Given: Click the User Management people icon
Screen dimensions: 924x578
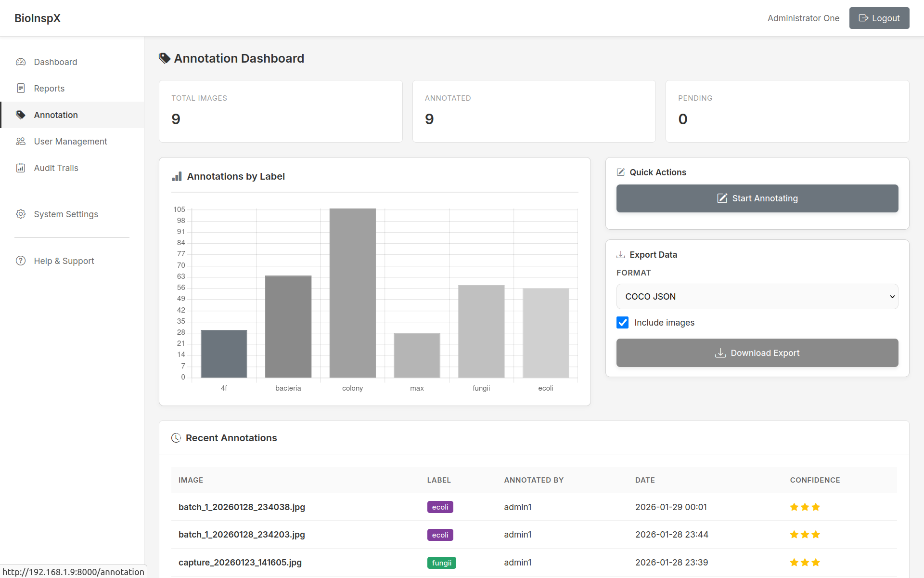Looking at the screenshot, I should point(21,141).
